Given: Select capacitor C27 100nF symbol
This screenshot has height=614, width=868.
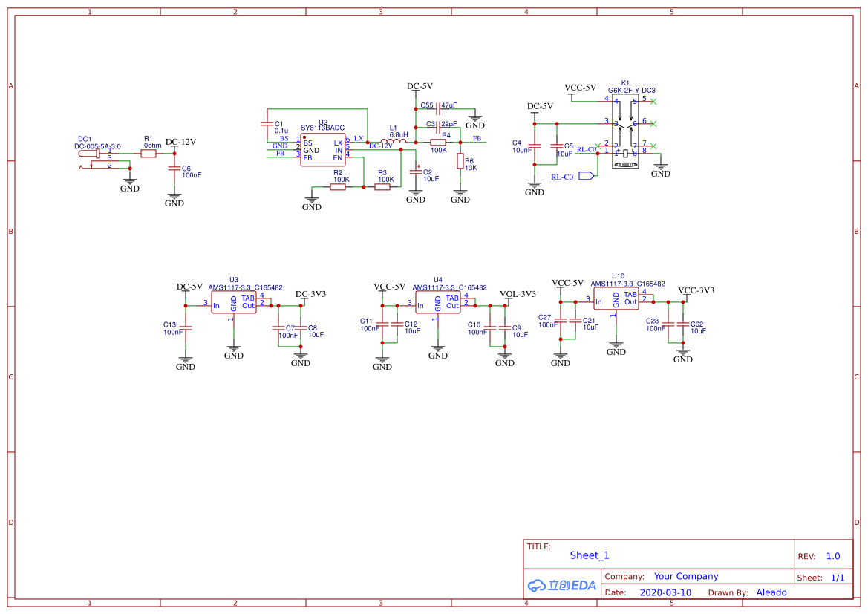Looking at the screenshot, I should tap(561, 321).
